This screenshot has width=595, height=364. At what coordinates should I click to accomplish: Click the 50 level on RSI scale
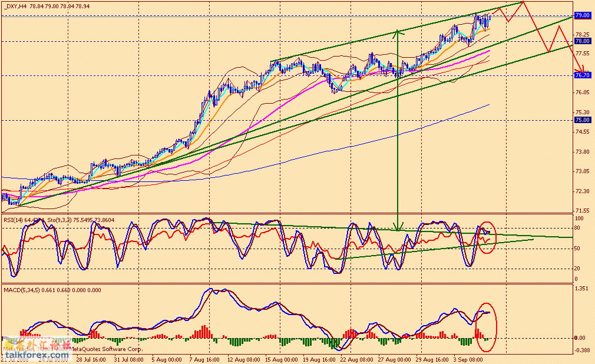point(577,249)
